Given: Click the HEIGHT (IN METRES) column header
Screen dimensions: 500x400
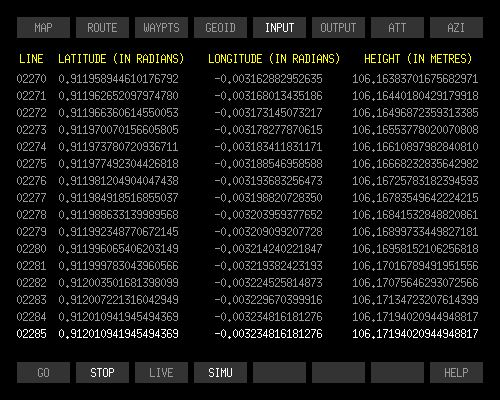Looking at the screenshot, I should coord(418,59).
